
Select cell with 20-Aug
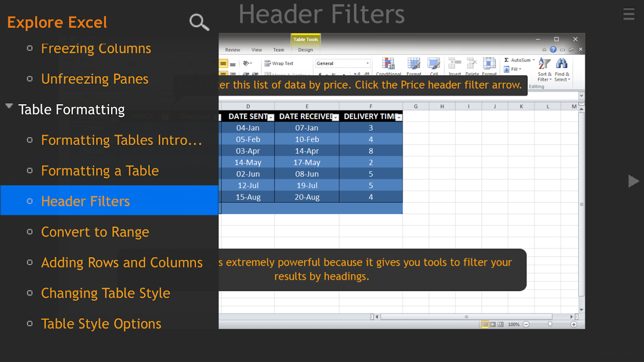pyautogui.click(x=307, y=197)
